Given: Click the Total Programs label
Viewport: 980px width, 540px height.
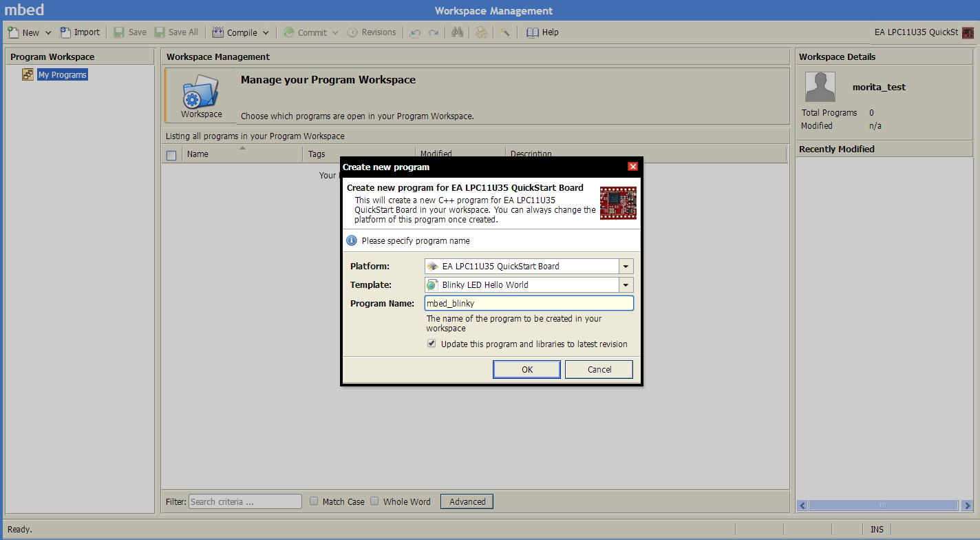Looking at the screenshot, I should (829, 112).
